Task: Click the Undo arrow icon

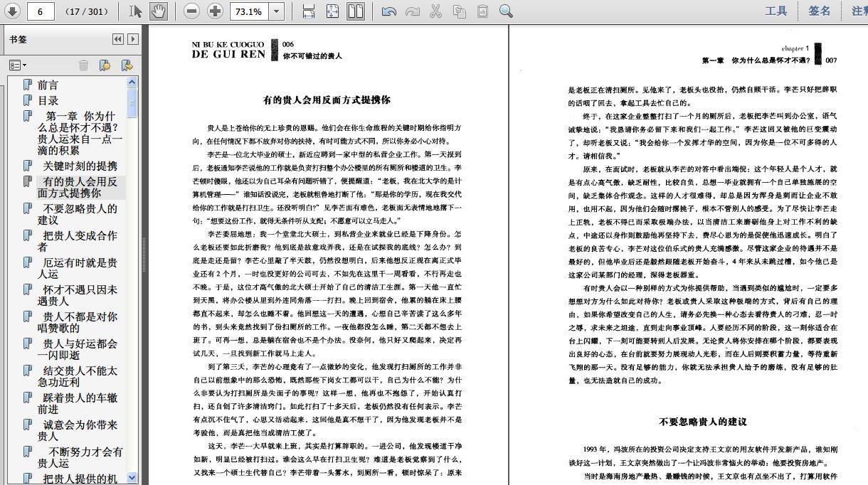Action: [388, 11]
